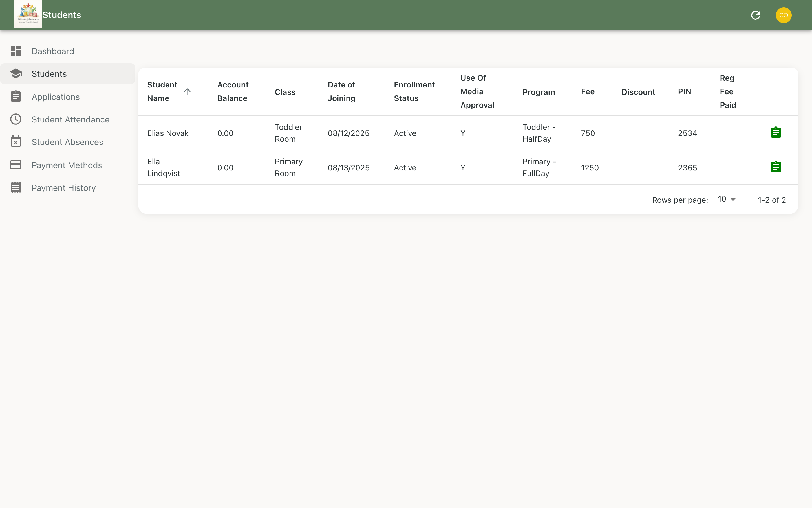The width and height of the screenshot is (812, 508).
Task: Toggle sort arrow on Student Name
Action: [187, 91]
